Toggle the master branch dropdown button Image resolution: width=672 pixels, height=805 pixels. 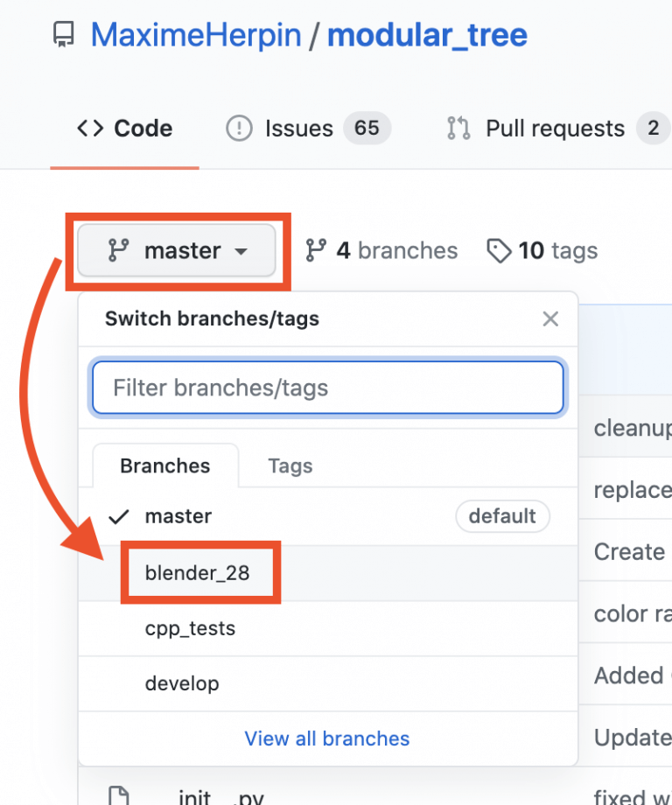pyautogui.click(x=177, y=251)
